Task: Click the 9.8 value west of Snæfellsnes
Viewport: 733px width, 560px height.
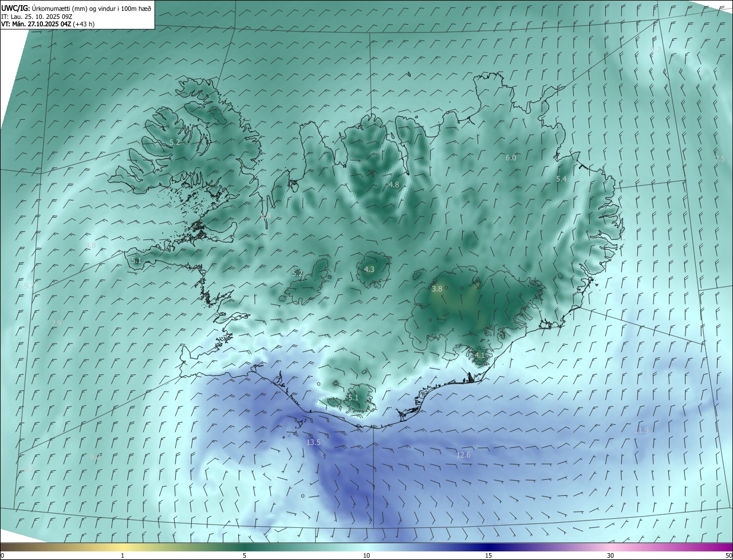Action: pyautogui.click(x=90, y=246)
